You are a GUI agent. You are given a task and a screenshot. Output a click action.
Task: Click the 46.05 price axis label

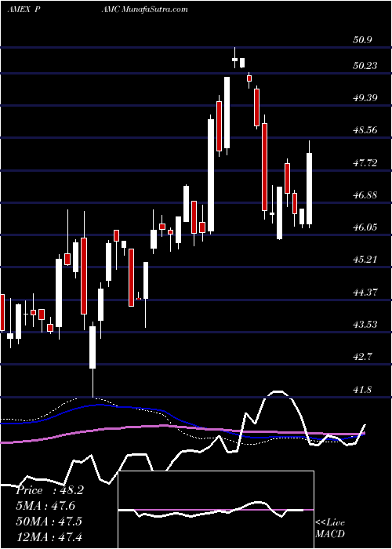coord(365,227)
